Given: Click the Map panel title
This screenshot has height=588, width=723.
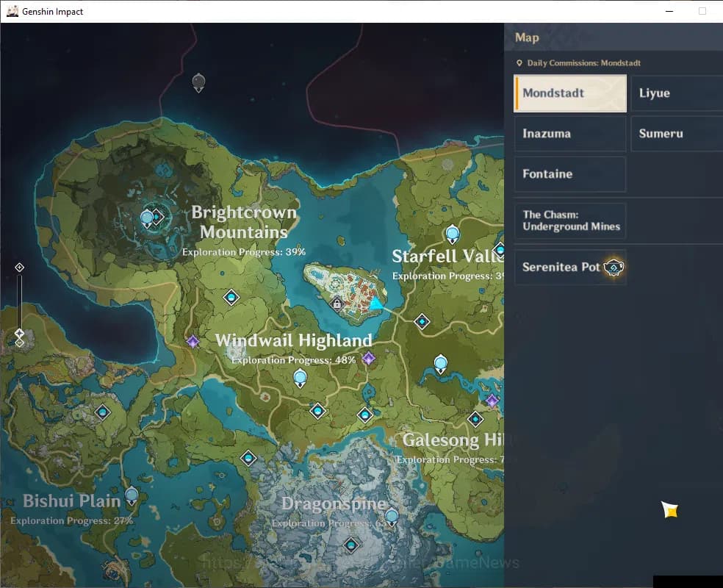Looking at the screenshot, I should click(527, 37).
